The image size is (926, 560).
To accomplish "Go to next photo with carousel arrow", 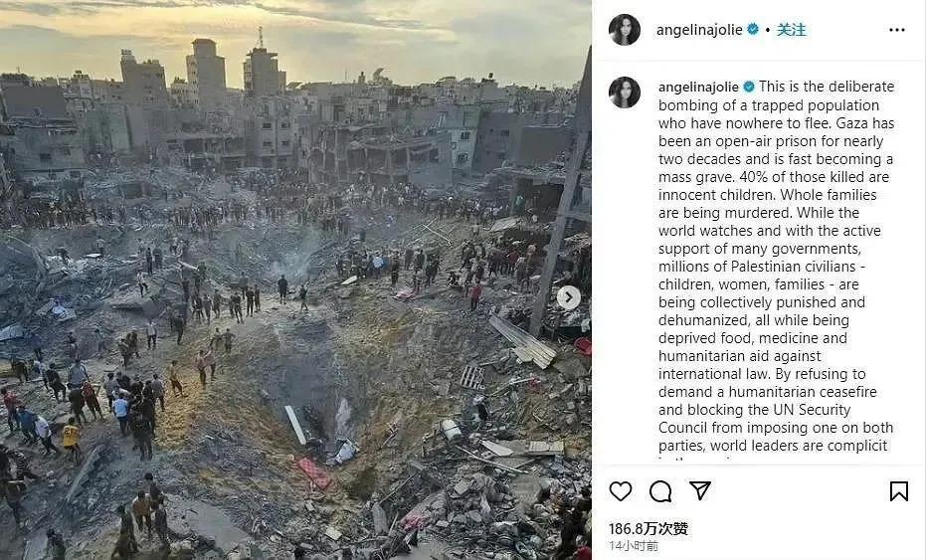I will (569, 297).
